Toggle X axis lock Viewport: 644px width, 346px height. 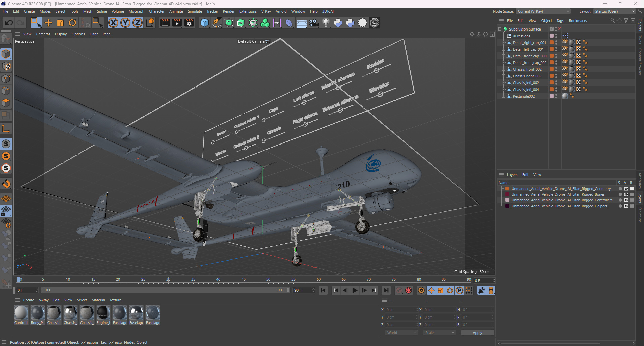(x=113, y=23)
